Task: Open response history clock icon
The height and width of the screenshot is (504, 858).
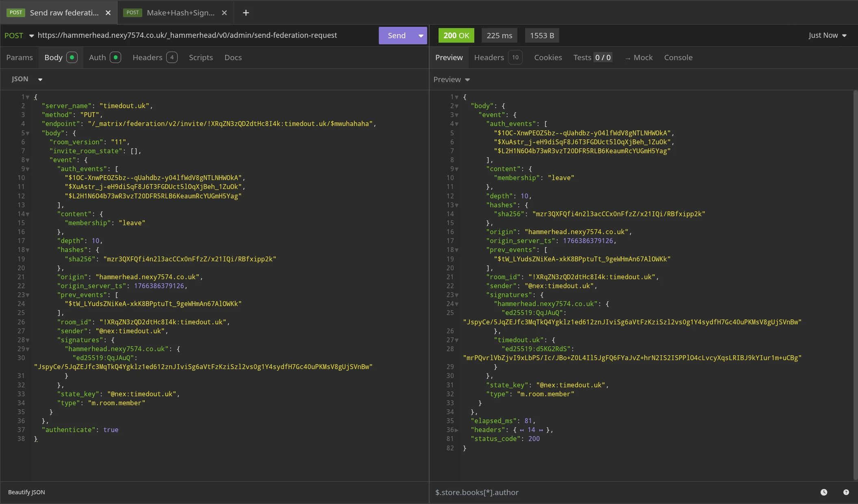Action: [x=823, y=492]
